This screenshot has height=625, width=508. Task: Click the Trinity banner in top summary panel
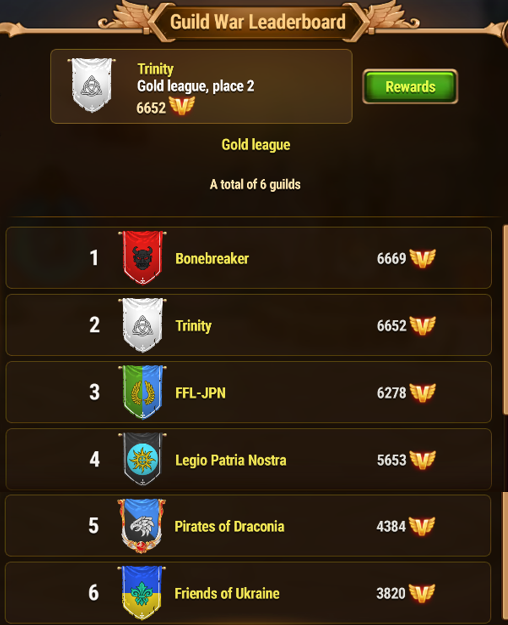pos(92,85)
